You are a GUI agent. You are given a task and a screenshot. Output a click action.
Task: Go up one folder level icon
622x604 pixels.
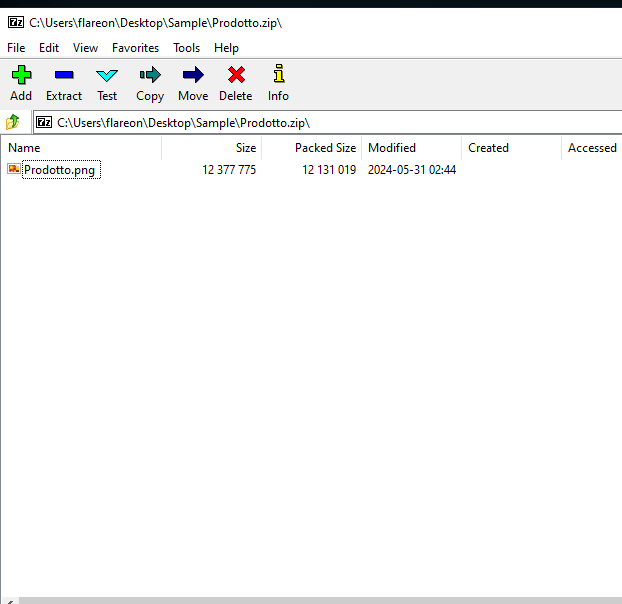[x=13, y=122]
